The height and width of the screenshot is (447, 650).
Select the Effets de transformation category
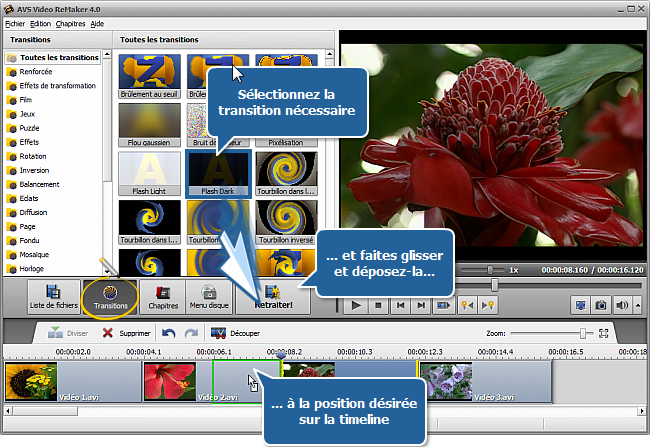[55, 86]
